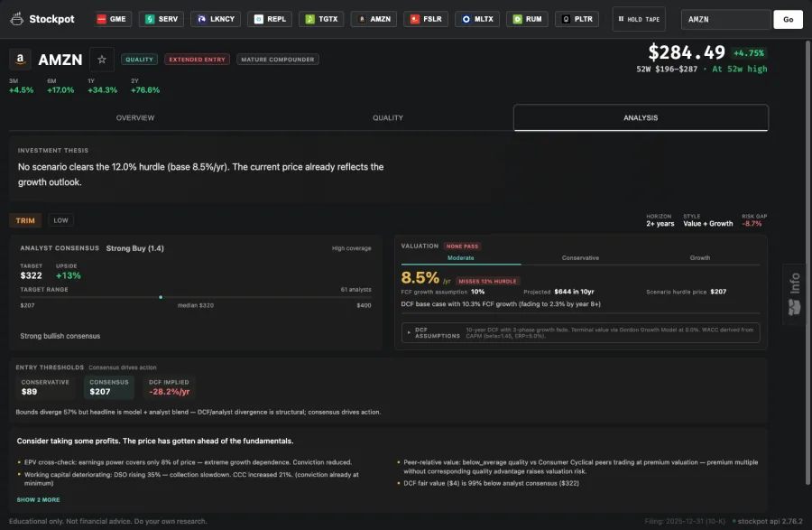Viewport: 812px width, 530px height.
Task: Switch to the Overview tab
Action: [135, 117]
